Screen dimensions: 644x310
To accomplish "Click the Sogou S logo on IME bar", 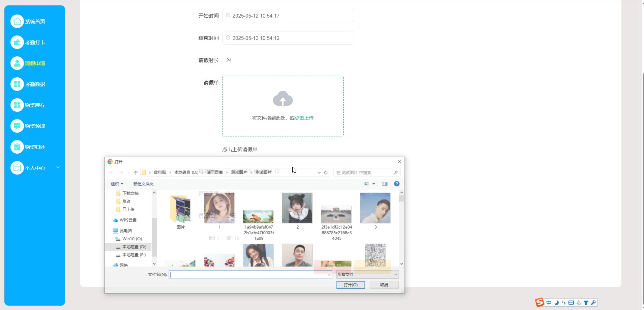I will tap(540, 302).
